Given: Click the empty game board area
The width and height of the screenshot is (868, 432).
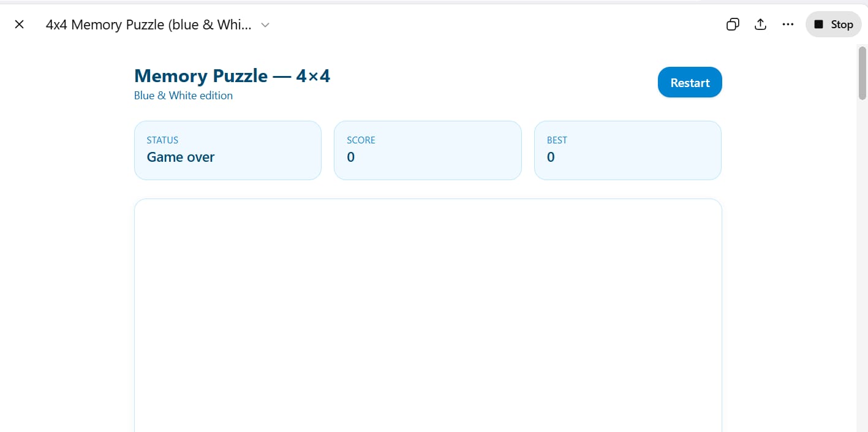Looking at the screenshot, I should click(428, 313).
